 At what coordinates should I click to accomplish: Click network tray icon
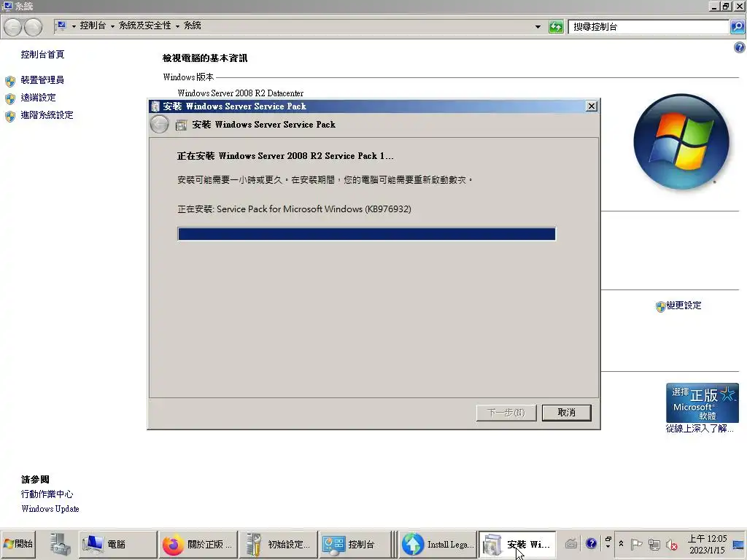pyautogui.click(x=654, y=544)
